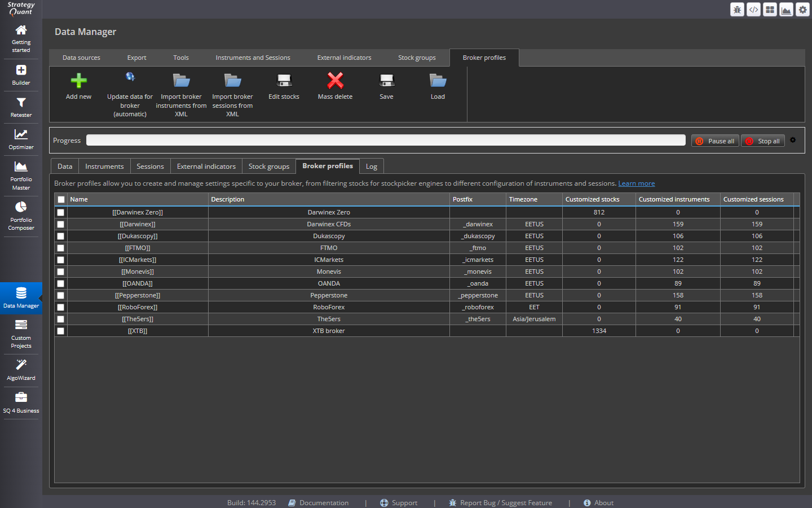Click the Asia/Jerusalem timezone cell
Viewport: 812px width, 508px height.
(534, 319)
